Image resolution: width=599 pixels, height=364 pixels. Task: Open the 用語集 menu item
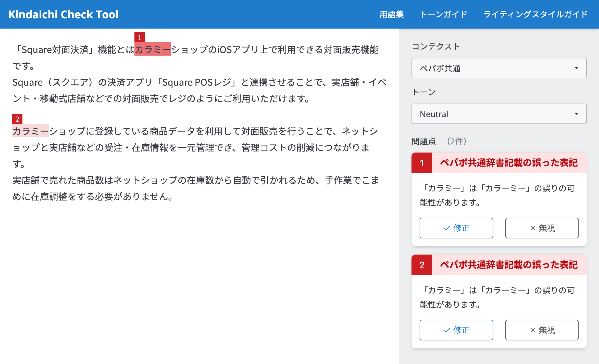(391, 15)
